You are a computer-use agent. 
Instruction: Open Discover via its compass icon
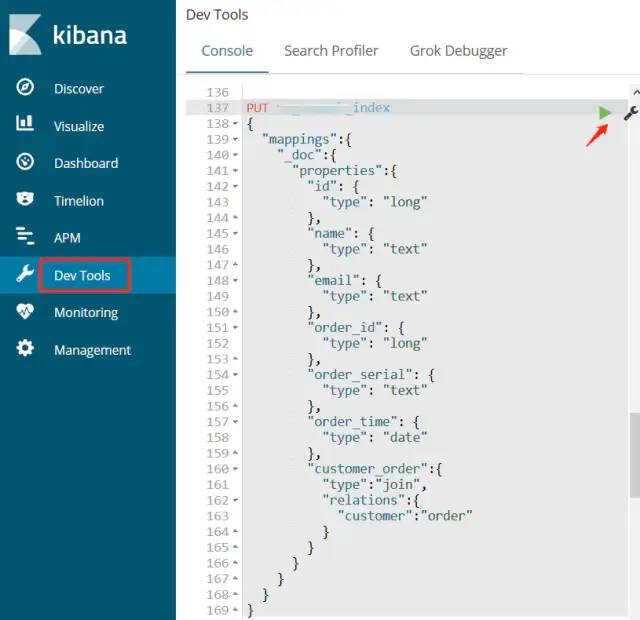[25, 88]
